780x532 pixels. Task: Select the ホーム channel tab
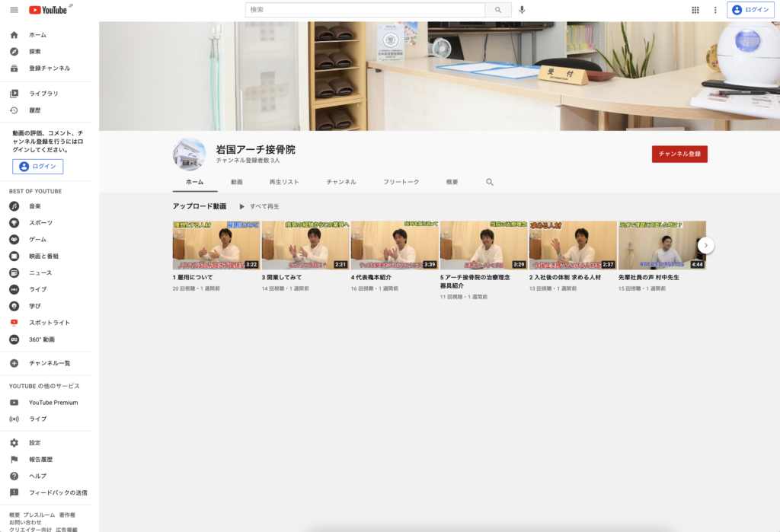tap(194, 182)
